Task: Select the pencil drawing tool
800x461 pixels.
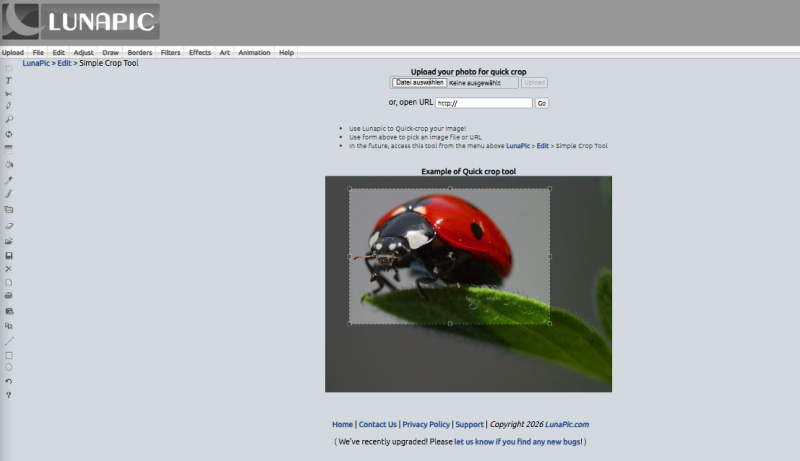Action: (9, 106)
